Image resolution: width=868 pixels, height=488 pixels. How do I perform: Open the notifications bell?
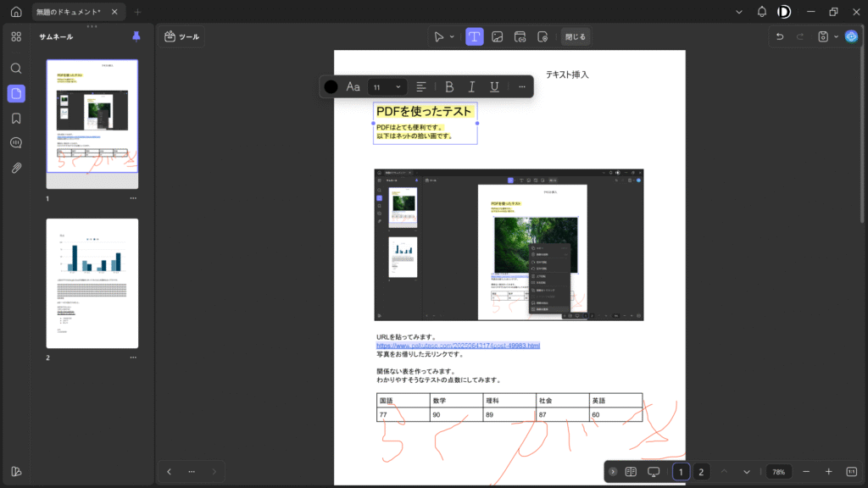pyautogui.click(x=762, y=12)
